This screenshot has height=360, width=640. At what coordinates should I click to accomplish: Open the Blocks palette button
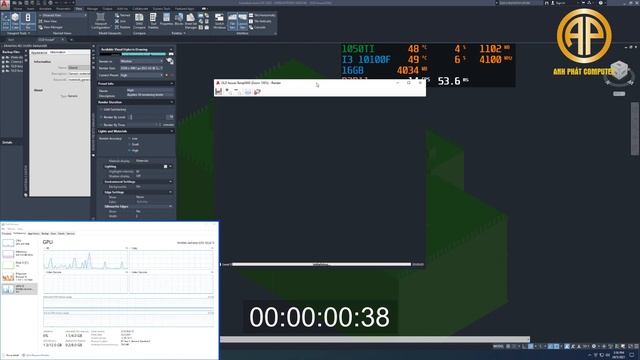click(x=179, y=20)
